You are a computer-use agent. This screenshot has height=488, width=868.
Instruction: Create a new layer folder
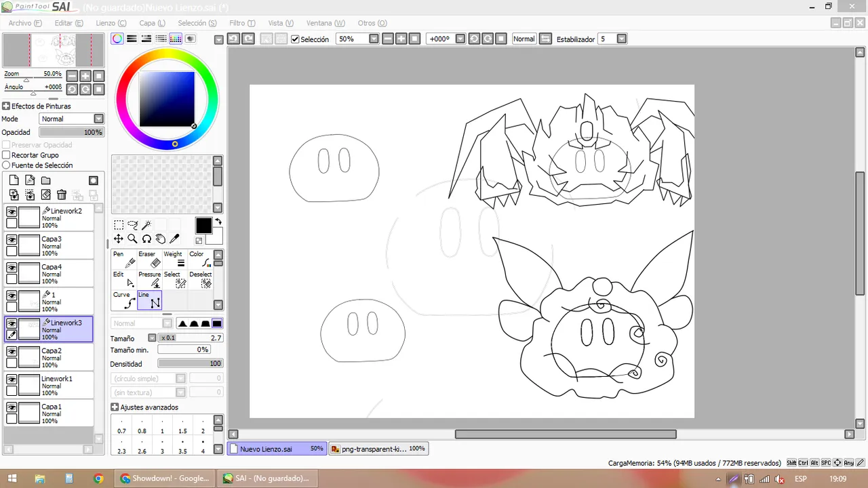[45, 180]
